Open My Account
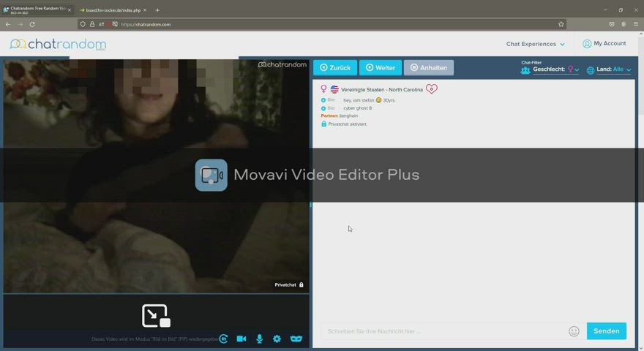This screenshot has height=351, width=644. (x=604, y=44)
